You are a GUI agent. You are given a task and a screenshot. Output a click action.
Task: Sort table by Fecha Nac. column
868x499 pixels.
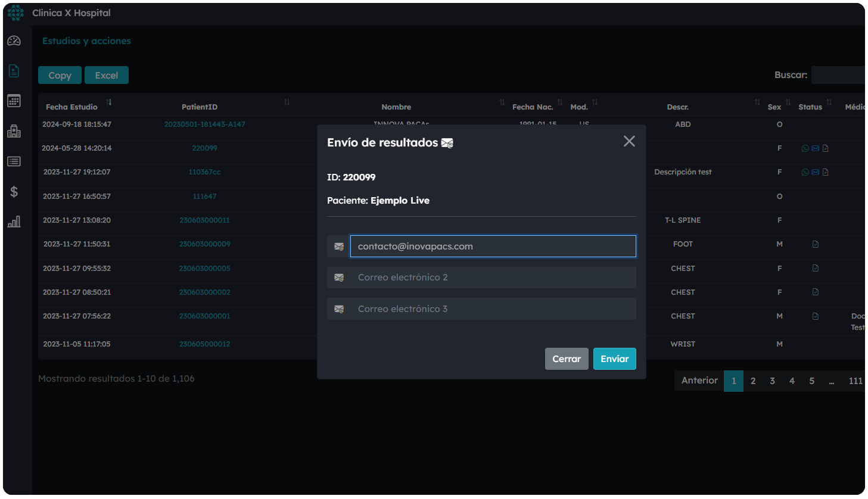[560, 102]
